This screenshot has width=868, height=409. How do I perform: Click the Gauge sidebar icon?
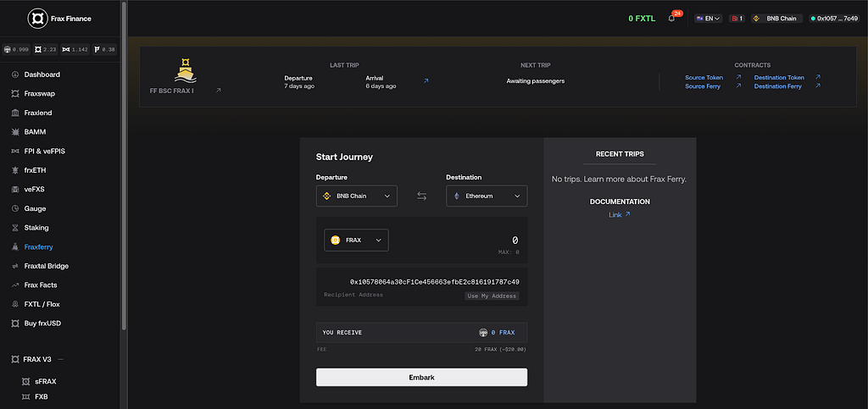[15, 208]
